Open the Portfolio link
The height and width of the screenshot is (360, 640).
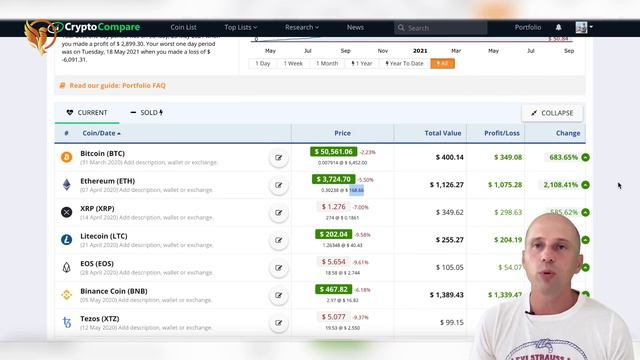pos(528,27)
